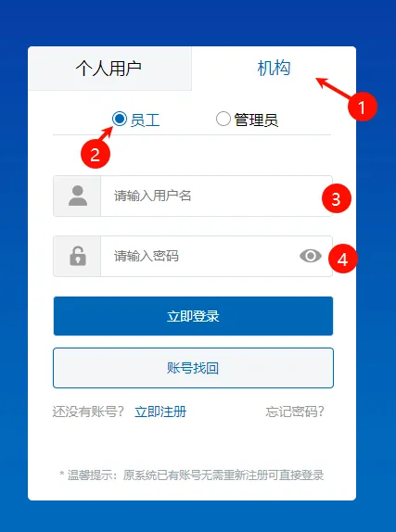Follow the 立即注册 registration link
Image resolution: width=396 pixels, height=532 pixels.
[x=160, y=412]
